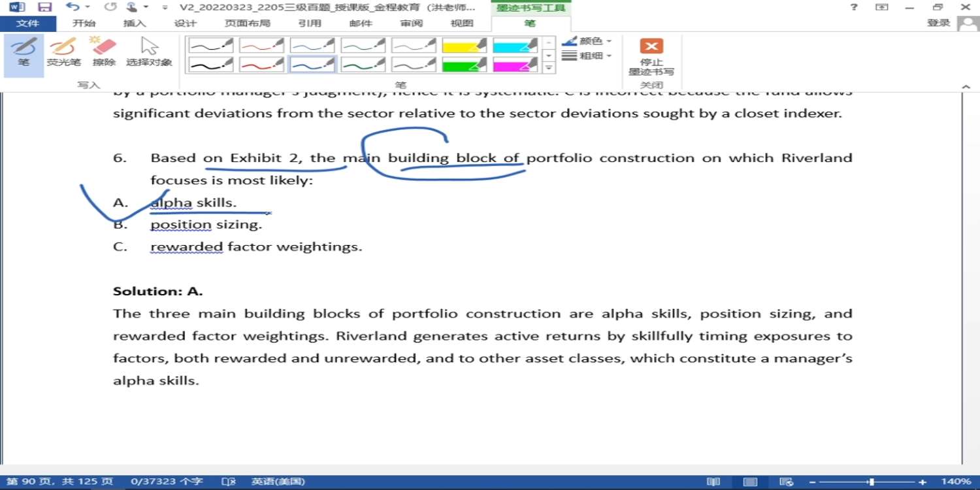Open the 粗细 pen thickness dropdown
This screenshot has width=980, height=490.
[587, 56]
